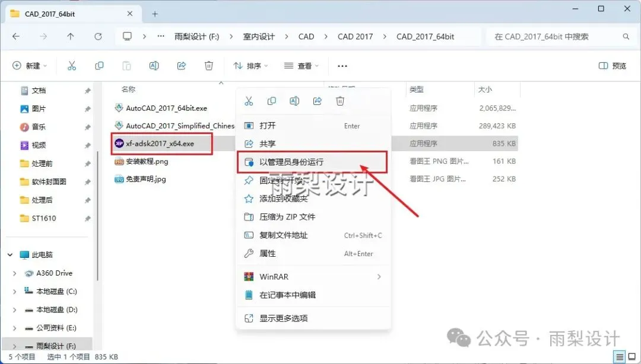Collapse the 此电脑 tree node
Screen dimensions: 641x364
10,255
